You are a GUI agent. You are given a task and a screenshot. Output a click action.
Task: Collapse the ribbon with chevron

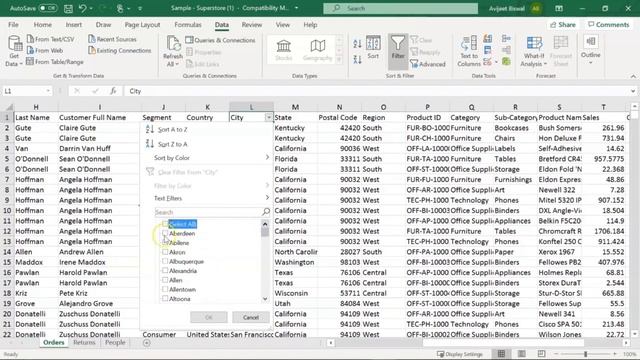(633, 76)
